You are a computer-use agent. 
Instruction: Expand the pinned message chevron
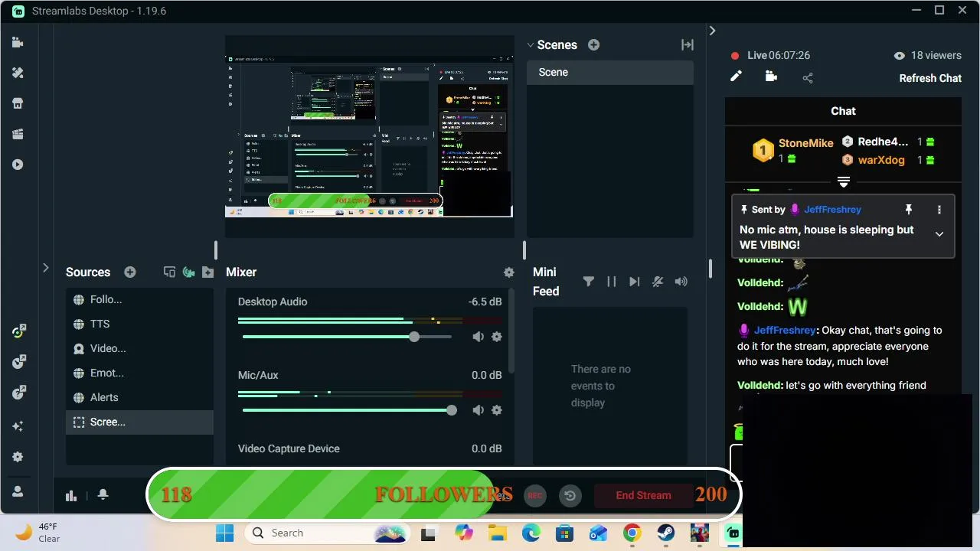point(939,234)
